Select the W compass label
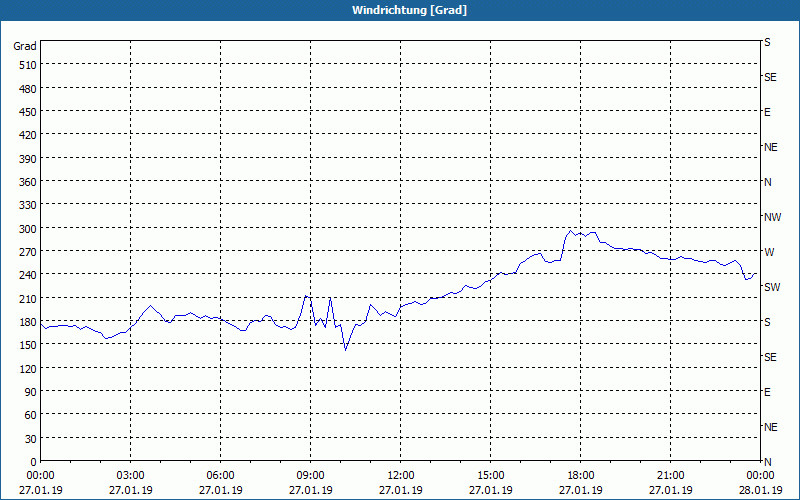800x500 pixels. (x=769, y=252)
